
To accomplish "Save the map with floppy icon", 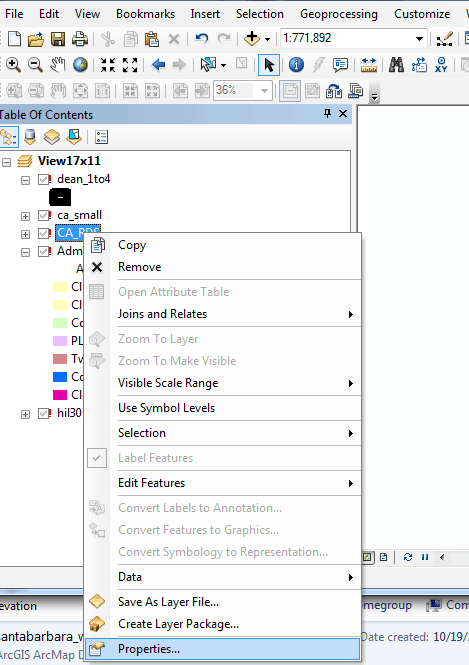I will pyautogui.click(x=58, y=39).
